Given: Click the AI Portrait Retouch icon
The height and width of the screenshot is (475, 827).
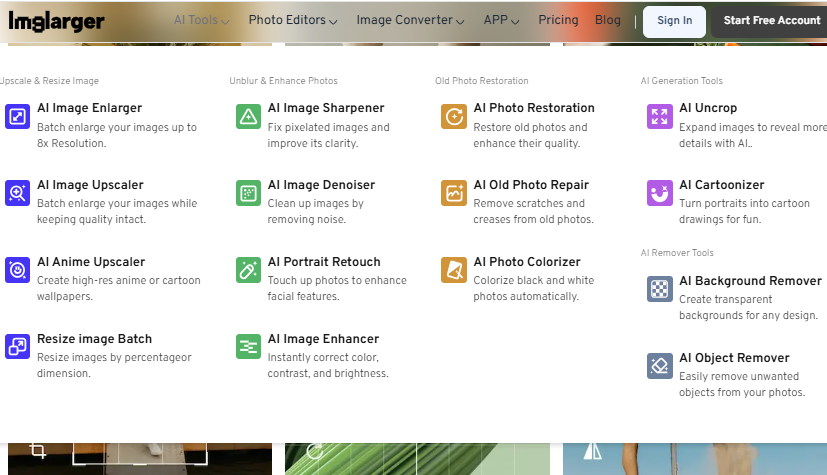Looking at the screenshot, I should (x=248, y=270).
